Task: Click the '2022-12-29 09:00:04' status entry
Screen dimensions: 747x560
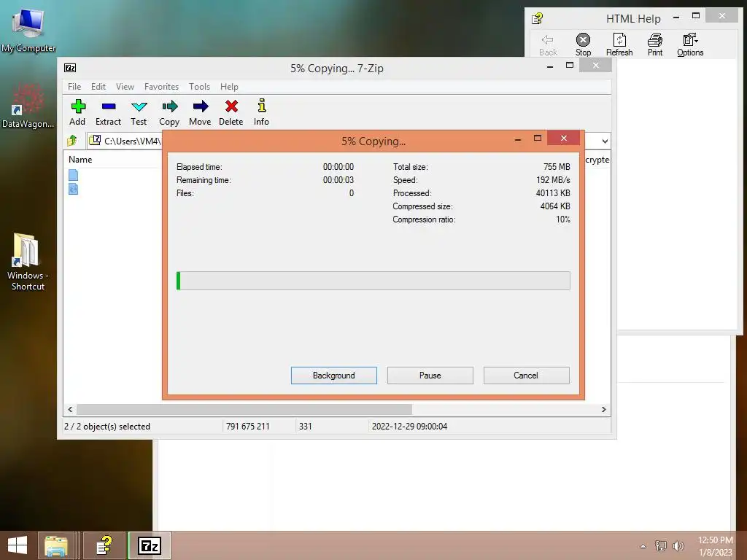Action: click(x=410, y=426)
